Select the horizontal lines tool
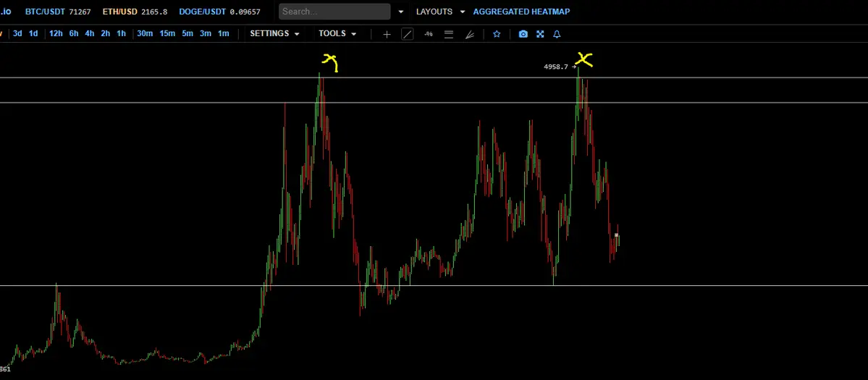The image size is (868, 380). [449, 34]
